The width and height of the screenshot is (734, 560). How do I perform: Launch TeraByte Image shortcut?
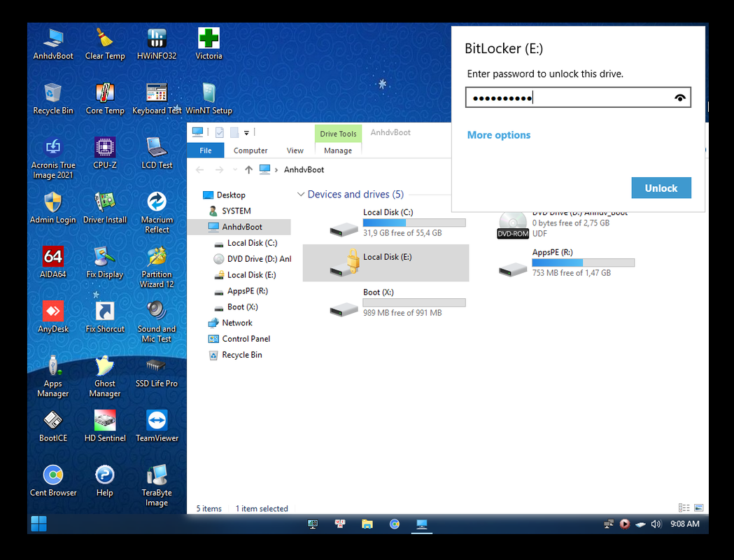[157, 486]
